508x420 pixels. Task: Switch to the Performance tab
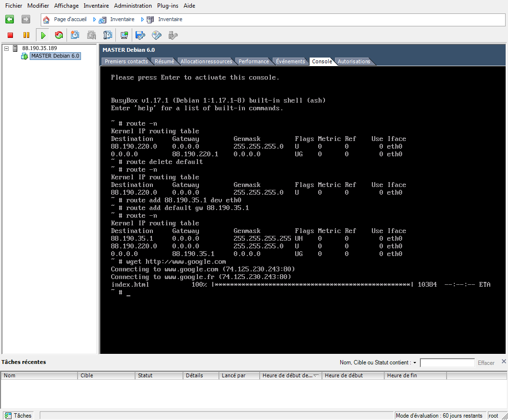pos(254,61)
